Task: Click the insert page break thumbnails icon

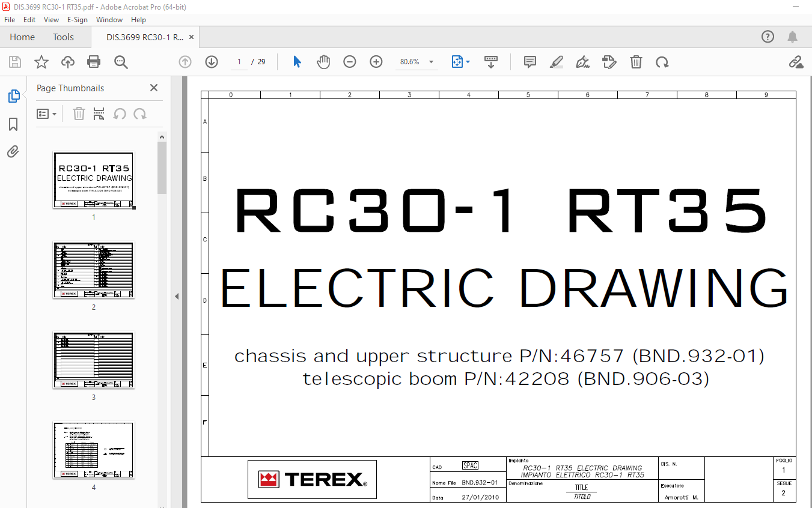Action: coord(99,113)
